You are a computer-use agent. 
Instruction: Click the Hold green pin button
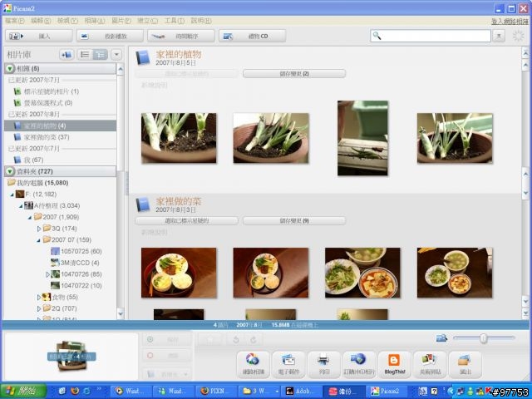[166, 340]
